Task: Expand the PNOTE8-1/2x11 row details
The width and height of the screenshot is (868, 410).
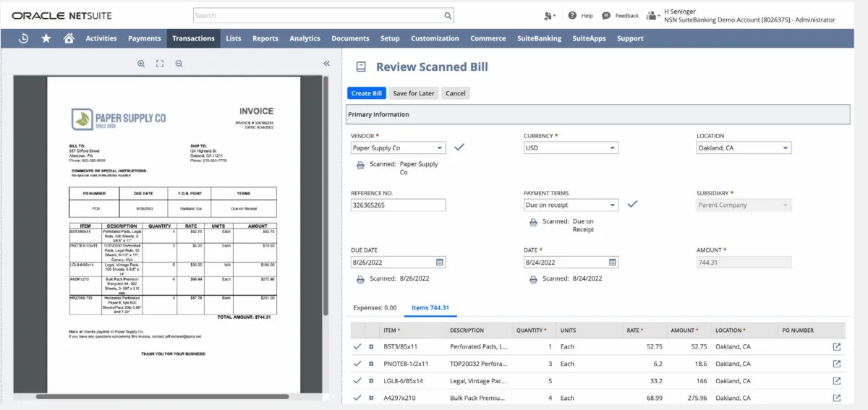Action: [371, 364]
